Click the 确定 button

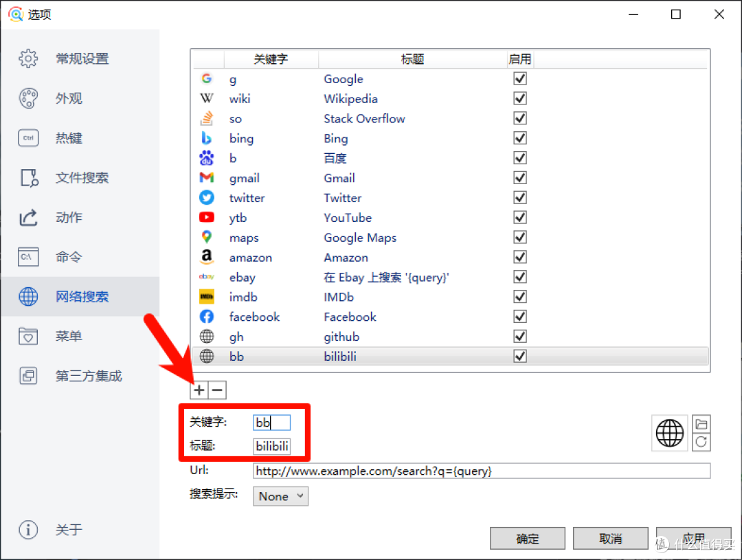click(527, 539)
